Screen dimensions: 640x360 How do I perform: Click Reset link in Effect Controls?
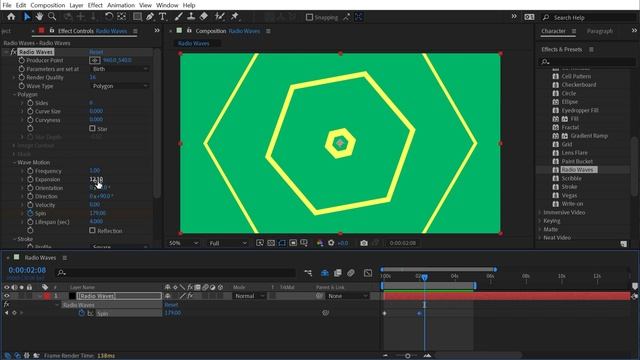point(96,52)
